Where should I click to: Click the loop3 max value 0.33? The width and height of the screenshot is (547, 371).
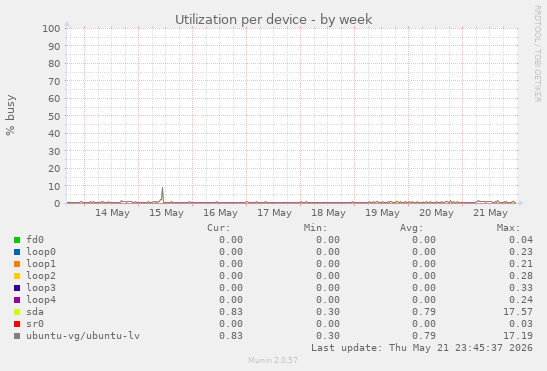[520, 288]
